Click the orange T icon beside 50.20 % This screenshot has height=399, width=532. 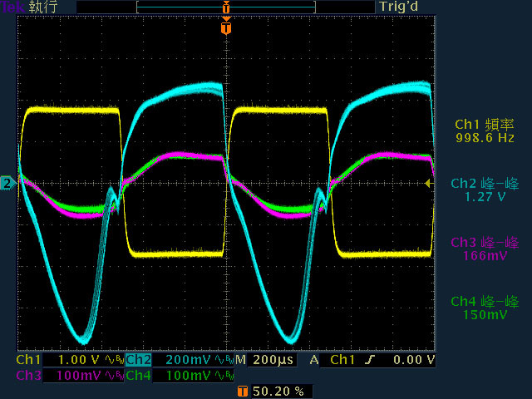(242, 392)
